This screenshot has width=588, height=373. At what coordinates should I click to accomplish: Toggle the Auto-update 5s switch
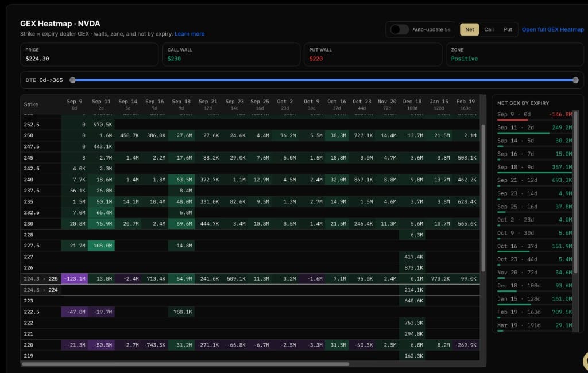pyautogui.click(x=399, y=29)
